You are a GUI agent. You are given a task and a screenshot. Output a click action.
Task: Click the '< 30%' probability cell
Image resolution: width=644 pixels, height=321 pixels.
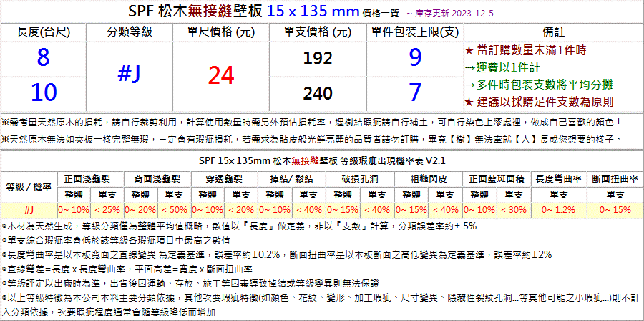pos(513,210)
